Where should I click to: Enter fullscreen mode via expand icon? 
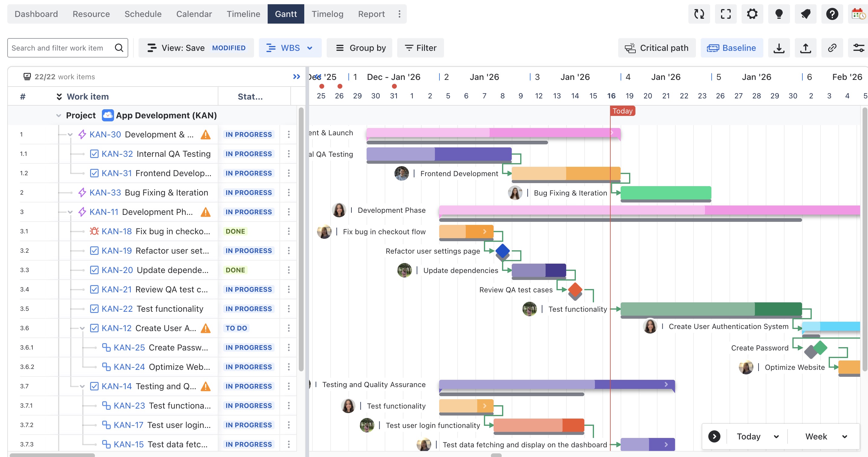726,14
